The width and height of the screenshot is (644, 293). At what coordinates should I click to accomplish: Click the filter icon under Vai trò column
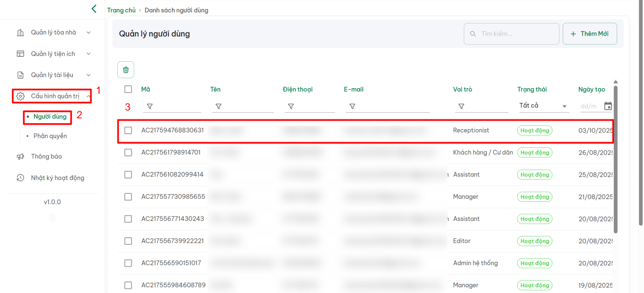pyautogui.click(x=462, y=106)
